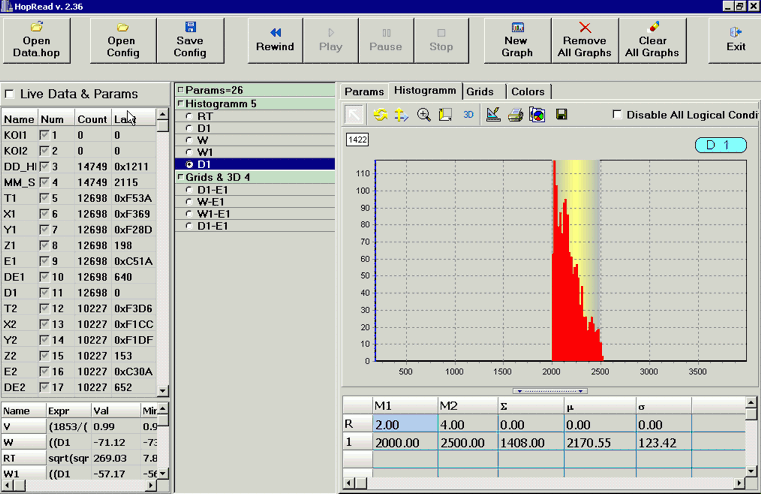
Task: Click the color chart icon in histogram toolbar
Action: click(537, 115)
